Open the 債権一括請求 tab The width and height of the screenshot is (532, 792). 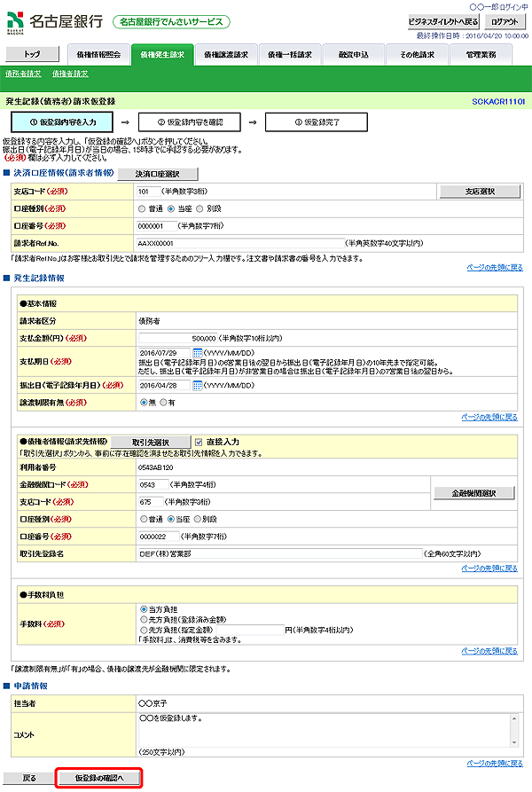tap(290, 55)
